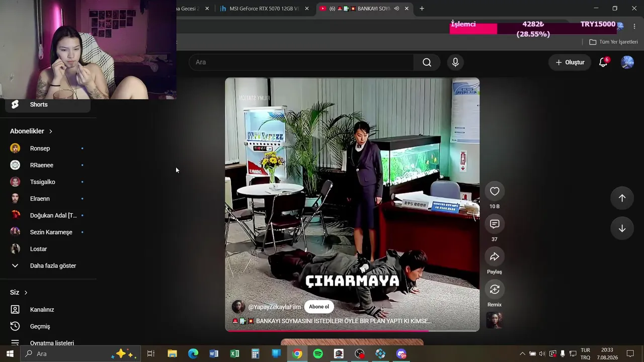
Task: Start voice search with the microphone icon
Action: point(455,62)
